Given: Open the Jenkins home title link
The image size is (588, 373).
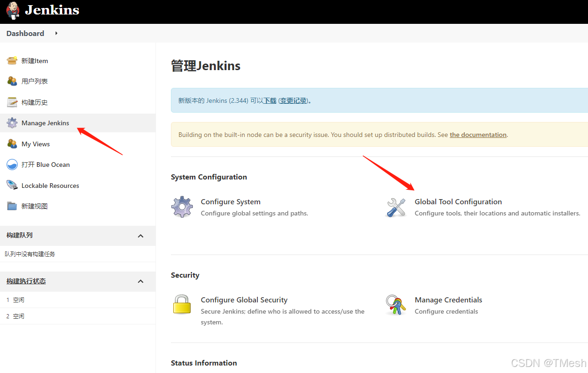Looking at the screenshot, I should tap(52, 10).
